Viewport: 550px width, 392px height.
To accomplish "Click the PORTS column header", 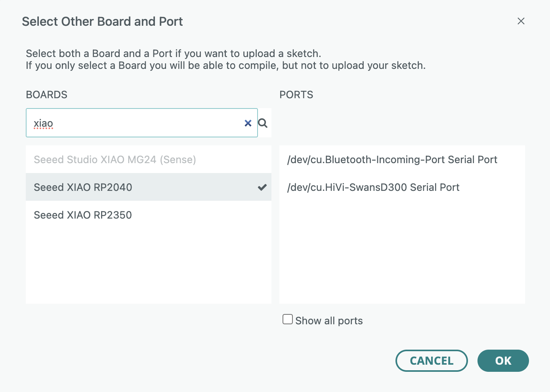I will (296, 95).
